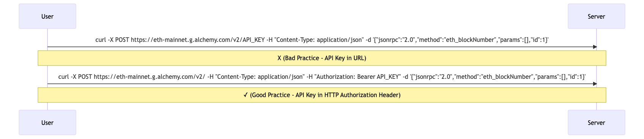Click the Server lifeline below the top box
Screen dimensions: 644x139
click(x=597, y=37)
